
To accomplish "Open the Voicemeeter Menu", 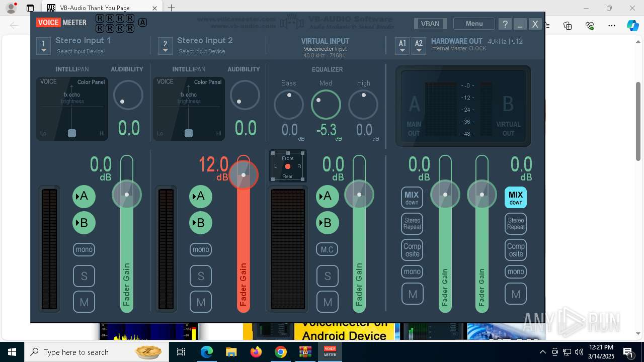I will (x=474, y=24).
